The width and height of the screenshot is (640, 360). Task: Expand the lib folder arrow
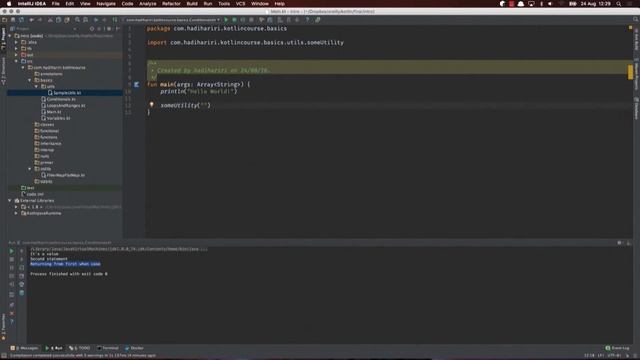16,49
